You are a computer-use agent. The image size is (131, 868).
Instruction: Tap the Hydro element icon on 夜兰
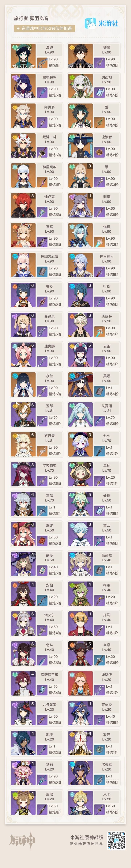15,376
